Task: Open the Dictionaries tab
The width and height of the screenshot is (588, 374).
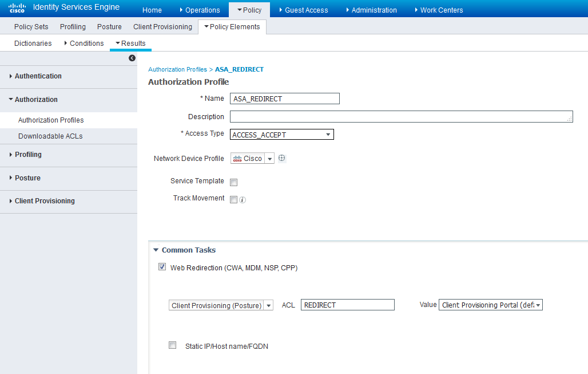Action: coord(33,43)
